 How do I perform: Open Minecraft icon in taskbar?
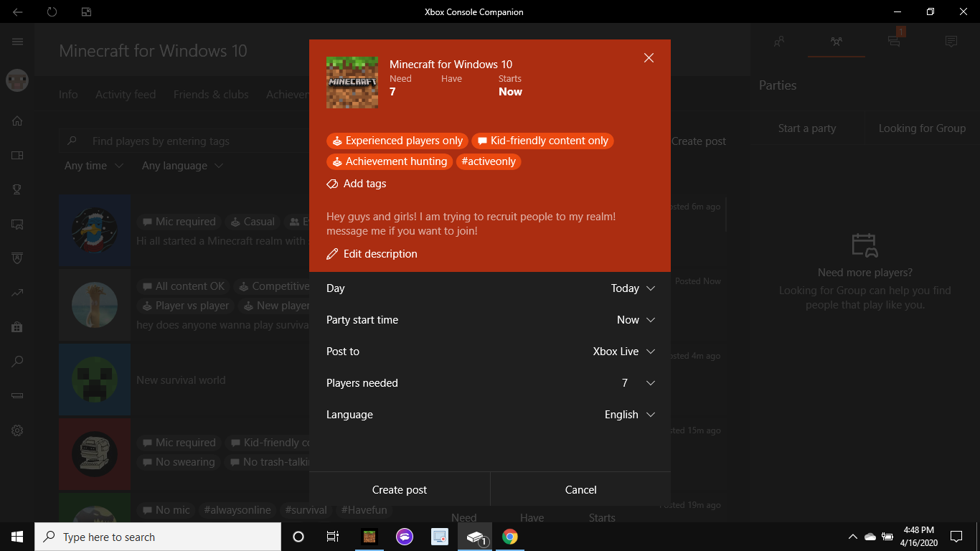(369, 537)
